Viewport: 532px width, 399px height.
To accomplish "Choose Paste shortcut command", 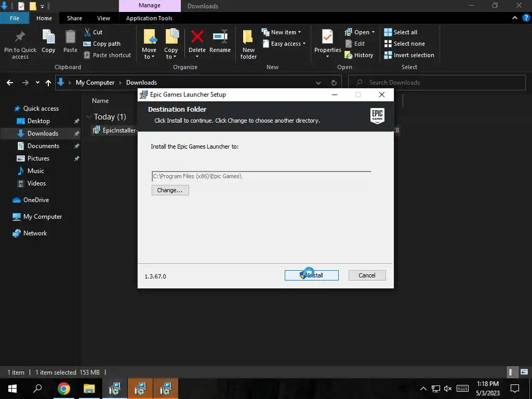I will tap(107, 55).
